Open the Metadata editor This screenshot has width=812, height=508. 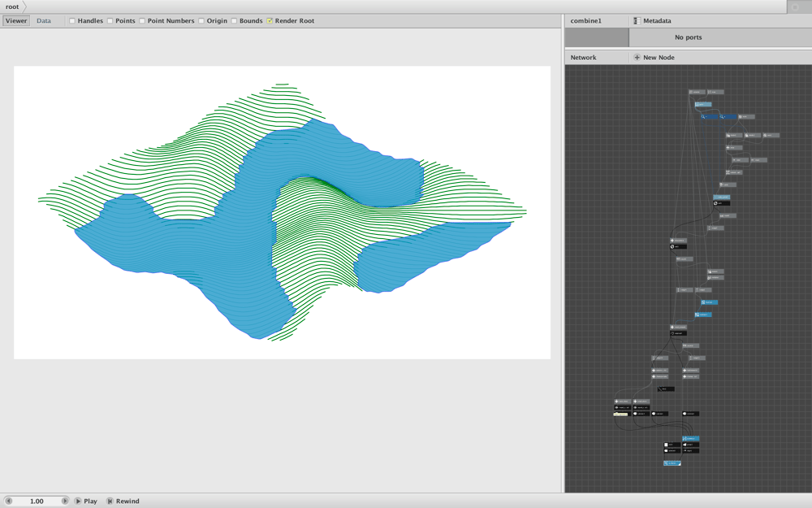652,21
